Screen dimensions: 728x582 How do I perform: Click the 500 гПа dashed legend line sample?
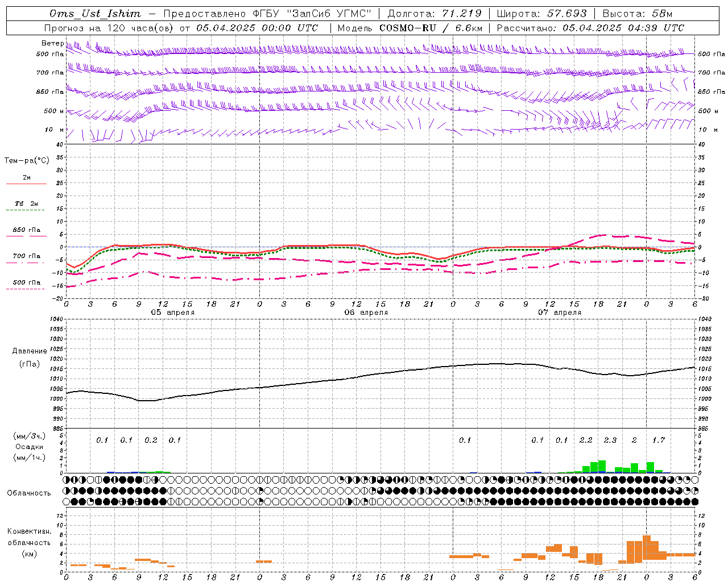[26, 289]
